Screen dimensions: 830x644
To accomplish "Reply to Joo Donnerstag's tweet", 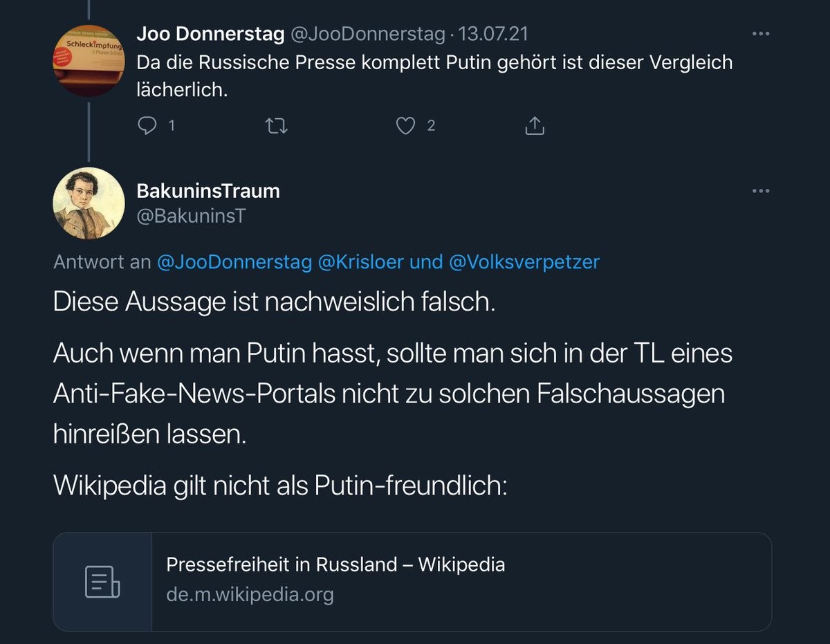I will point(149,125).
